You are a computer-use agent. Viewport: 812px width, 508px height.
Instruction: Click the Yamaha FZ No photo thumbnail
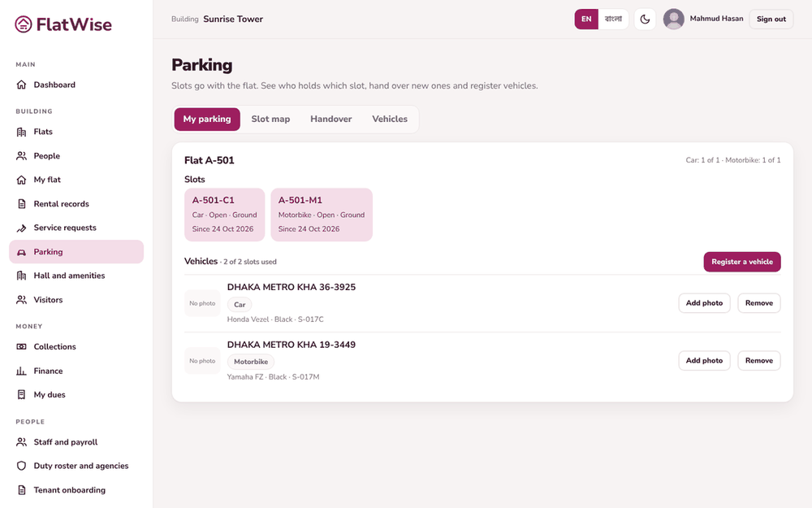(202, 361)
